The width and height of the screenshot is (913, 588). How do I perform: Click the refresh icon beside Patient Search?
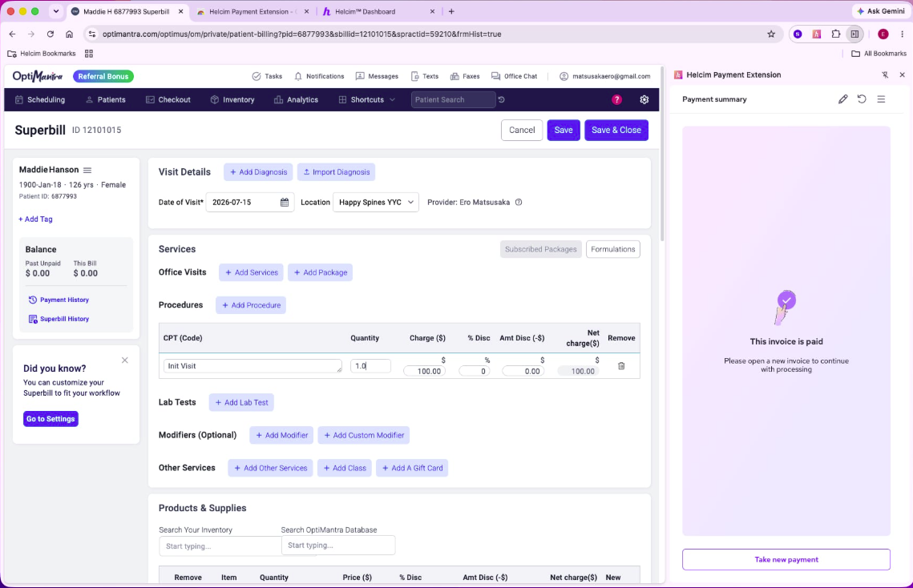click(501, 99)
